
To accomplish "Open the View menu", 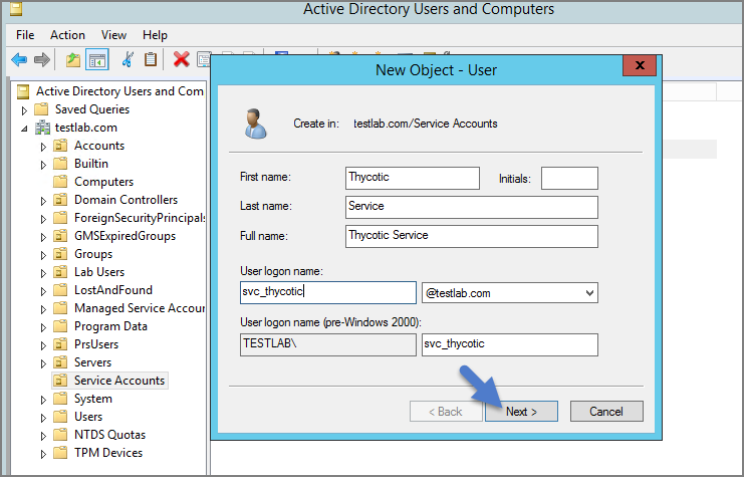I will pos(113,35).
